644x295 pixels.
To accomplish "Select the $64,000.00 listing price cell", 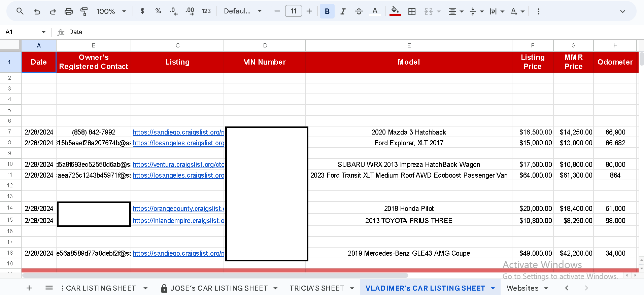I will click(533, 175).
